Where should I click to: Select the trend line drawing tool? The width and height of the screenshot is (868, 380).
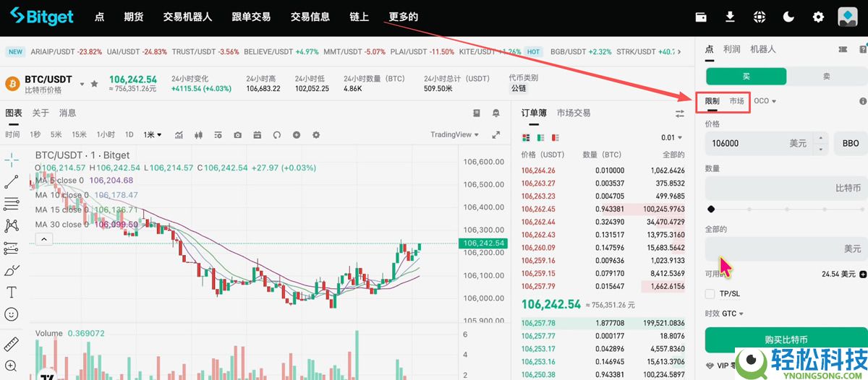11,181
